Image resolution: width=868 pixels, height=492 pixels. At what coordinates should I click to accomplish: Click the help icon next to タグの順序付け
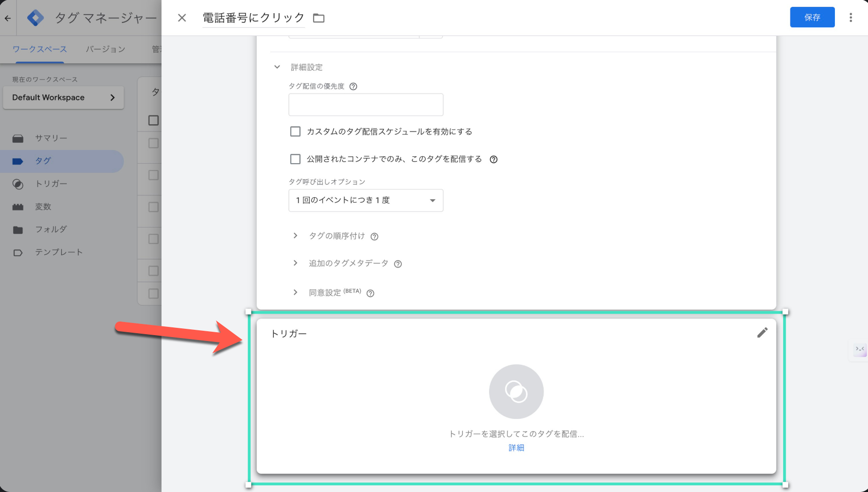pos(374,237)
